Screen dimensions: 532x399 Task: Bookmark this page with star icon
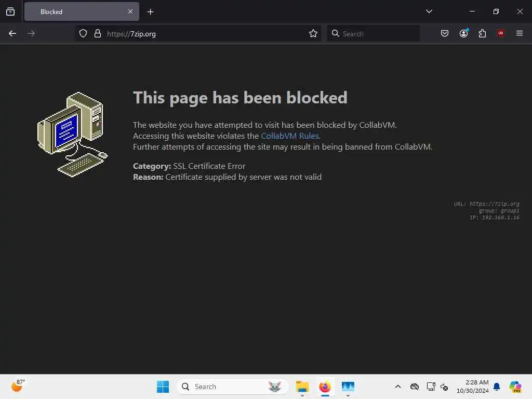click(313, 33)
